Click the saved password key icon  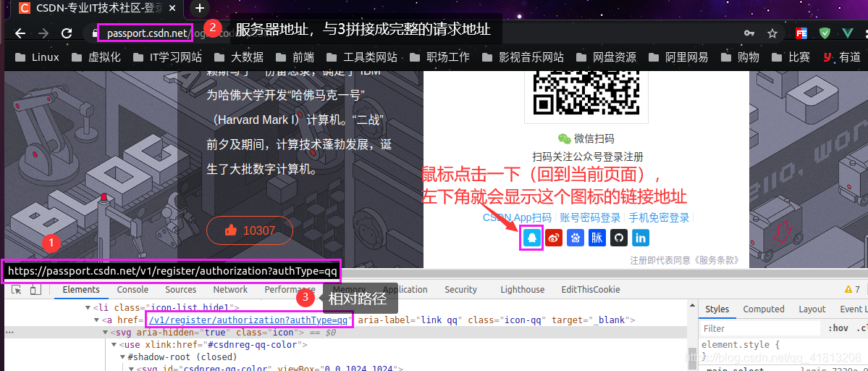click(749, 33)
